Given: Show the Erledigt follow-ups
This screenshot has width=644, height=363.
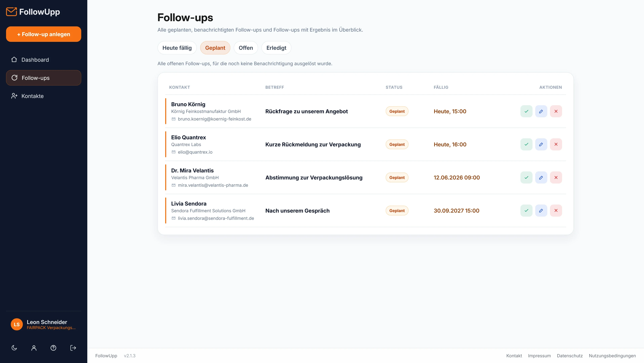Looking at the screenshot, I should click(276, 48).
